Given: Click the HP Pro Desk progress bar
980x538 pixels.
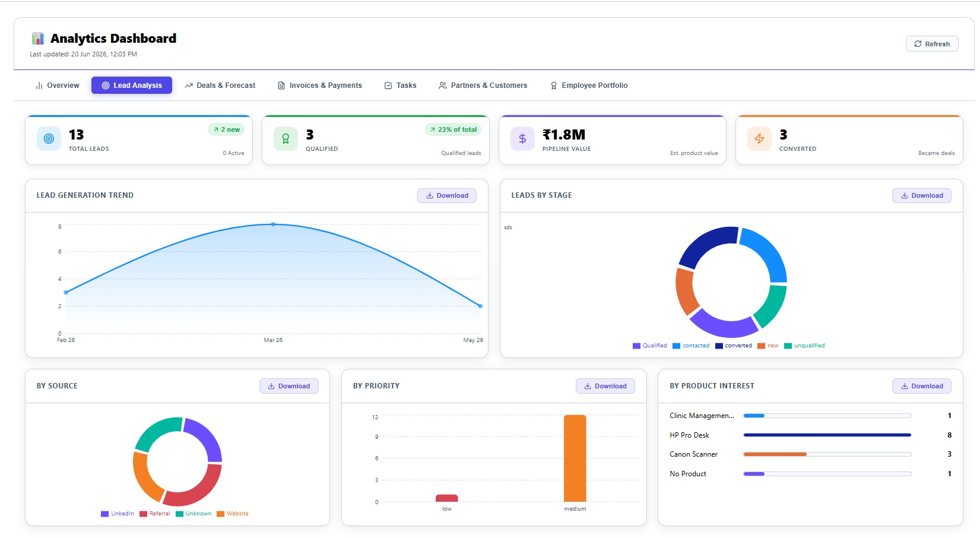Looking at the screenshot, I should [827, 435].
